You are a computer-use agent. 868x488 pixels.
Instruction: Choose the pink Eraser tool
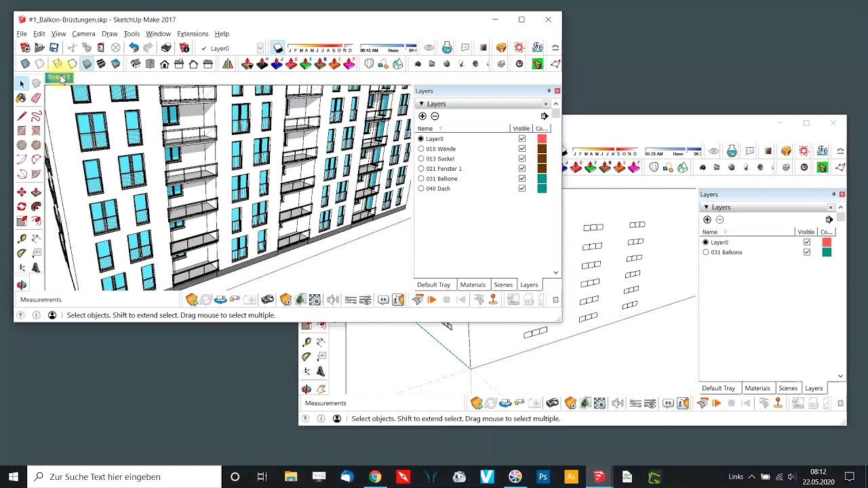pos(36,98)
